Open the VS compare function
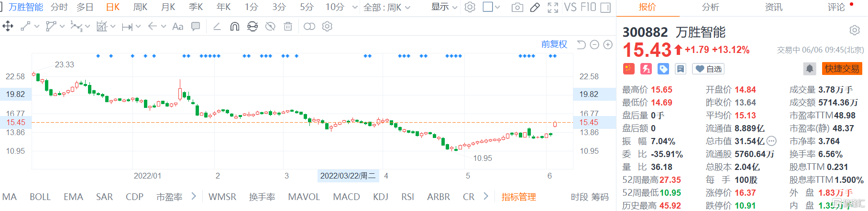 (570, 7)
